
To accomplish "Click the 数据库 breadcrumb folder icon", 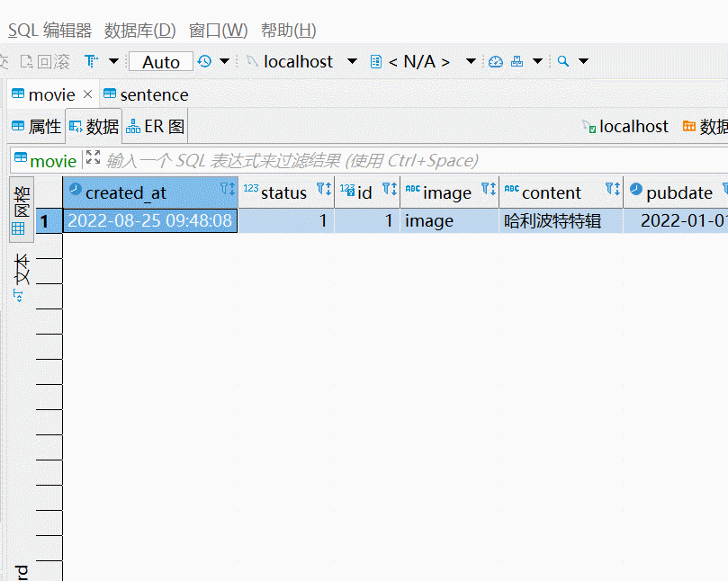I will [x=689, y=126].
